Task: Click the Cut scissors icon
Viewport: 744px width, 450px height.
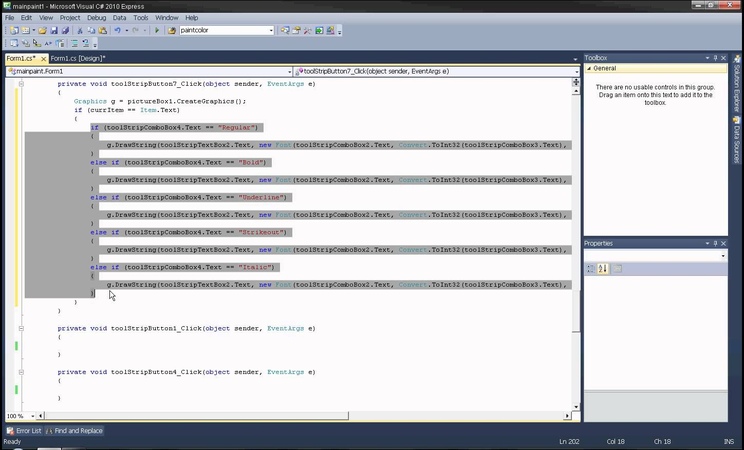Action: tap(80, 30)
